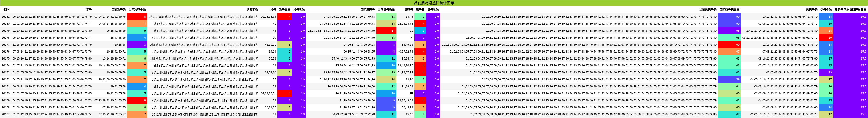Click red hot-number-count cell 19 in row 26178
This screenshot has width=868, height=118.
(826, 38)
